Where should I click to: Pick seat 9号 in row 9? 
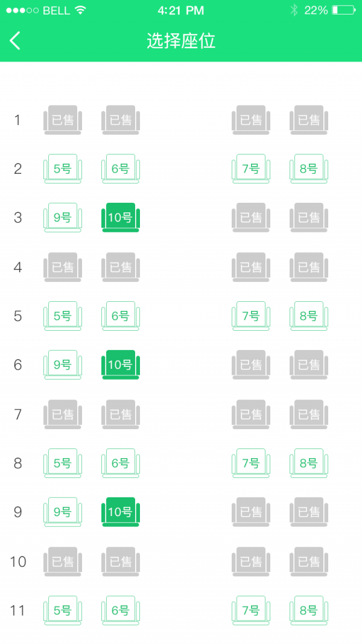(x=63, y=512)
